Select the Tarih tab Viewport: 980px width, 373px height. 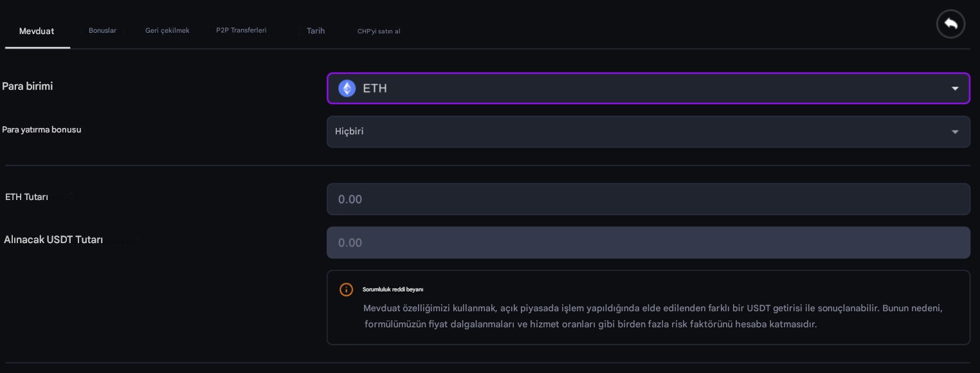(316, 30)
